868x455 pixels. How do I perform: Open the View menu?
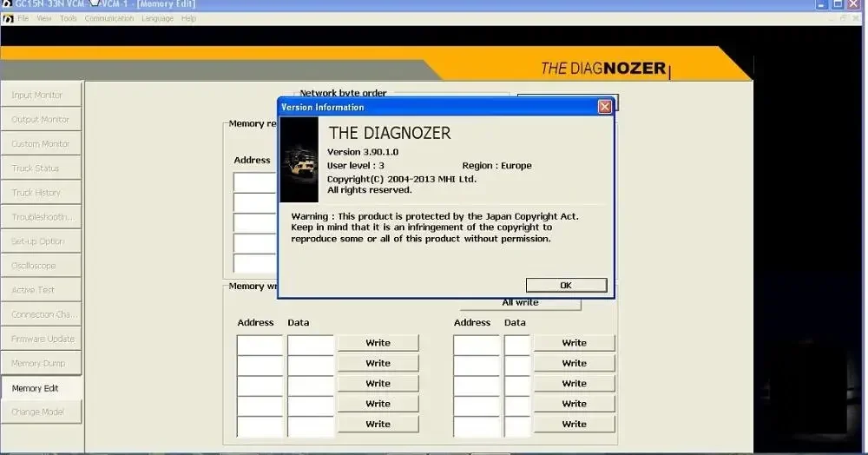44,18
